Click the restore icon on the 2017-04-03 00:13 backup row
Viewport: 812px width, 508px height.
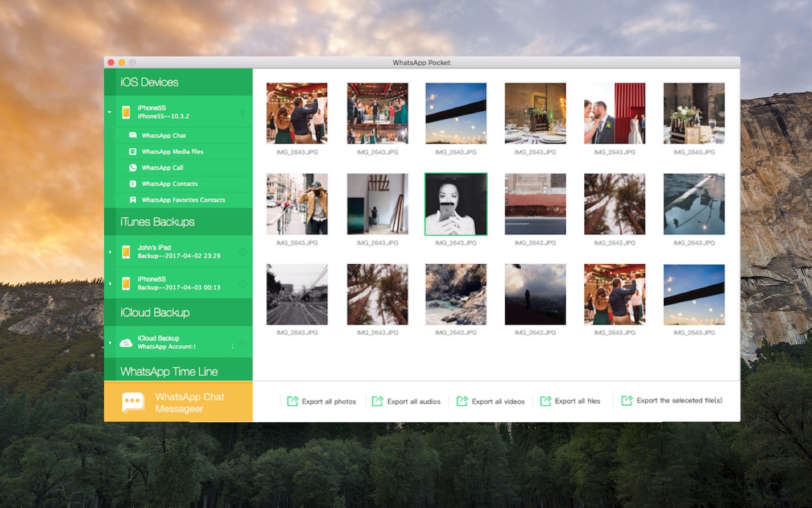coord(242,284)
